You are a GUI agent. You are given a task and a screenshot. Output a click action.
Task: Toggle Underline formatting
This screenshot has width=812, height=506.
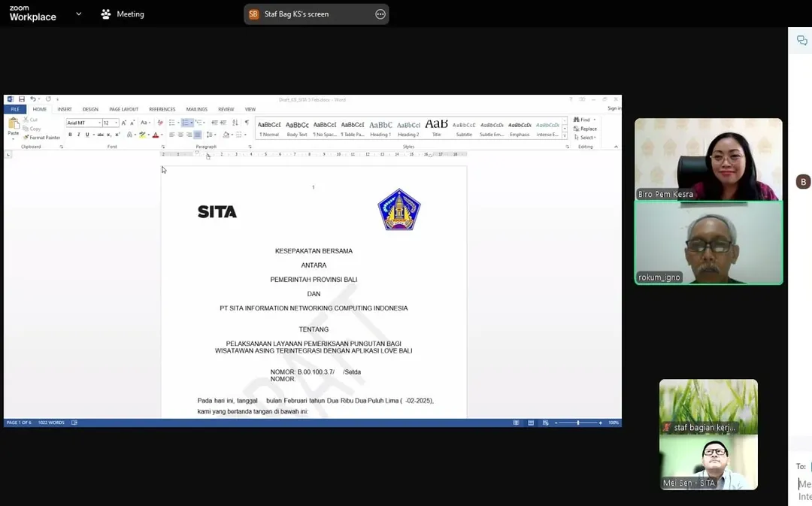tap(87, 135)
